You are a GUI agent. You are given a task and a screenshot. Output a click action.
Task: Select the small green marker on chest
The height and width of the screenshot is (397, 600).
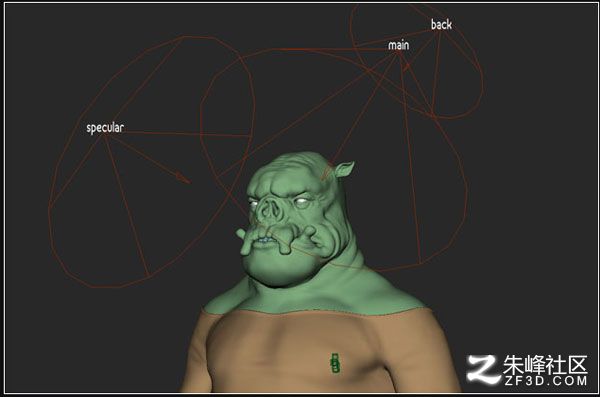pos(336,363)
